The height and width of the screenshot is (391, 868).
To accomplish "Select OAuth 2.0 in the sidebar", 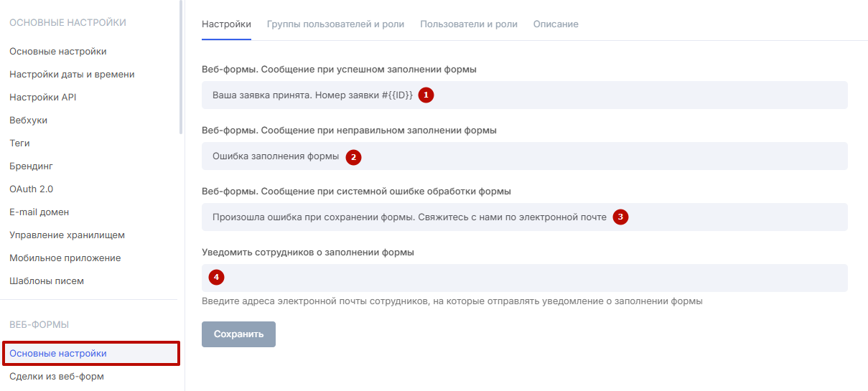I will tap(31, 189).
